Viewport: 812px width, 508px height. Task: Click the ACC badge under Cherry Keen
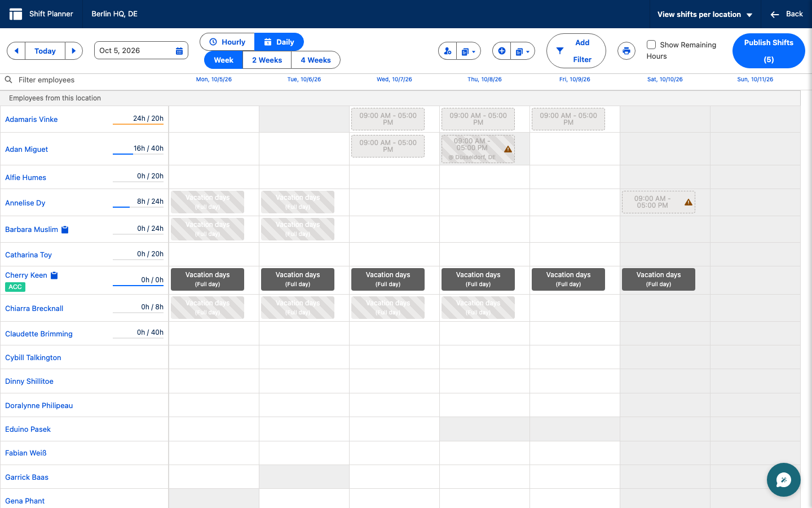coord(15,287)
